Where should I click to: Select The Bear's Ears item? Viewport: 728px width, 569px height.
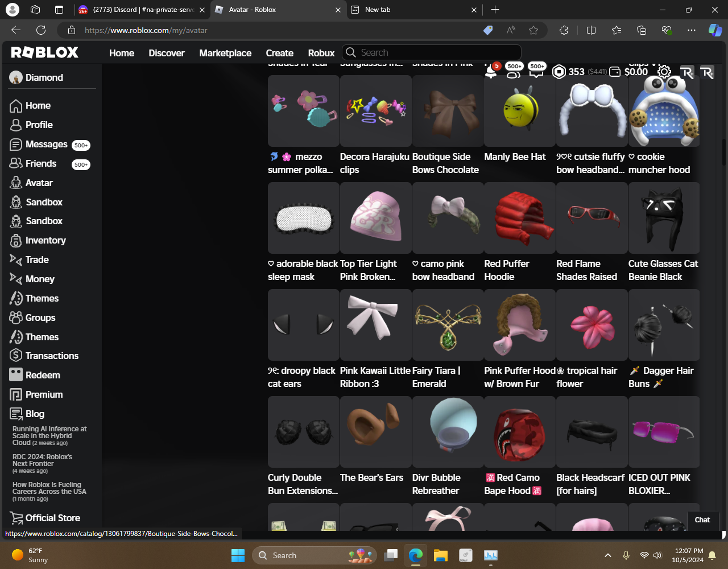click(x=375, y=432)
